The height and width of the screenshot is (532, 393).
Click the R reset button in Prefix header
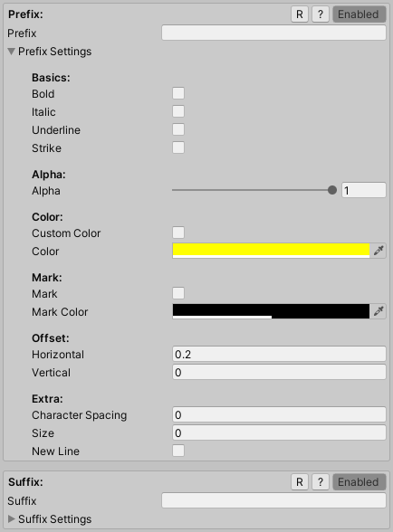click(x=300, y=14)
